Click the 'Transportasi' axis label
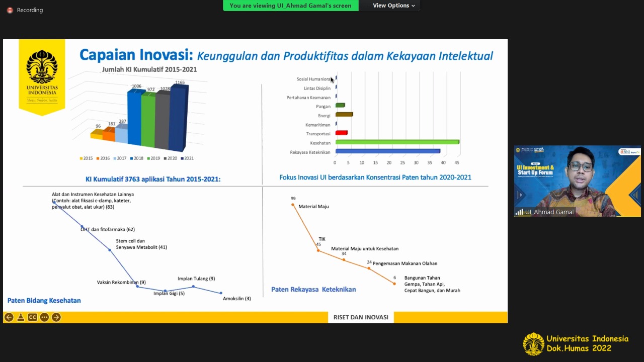The height and width of the screenshot is (362, 644). tap(318, 134)
